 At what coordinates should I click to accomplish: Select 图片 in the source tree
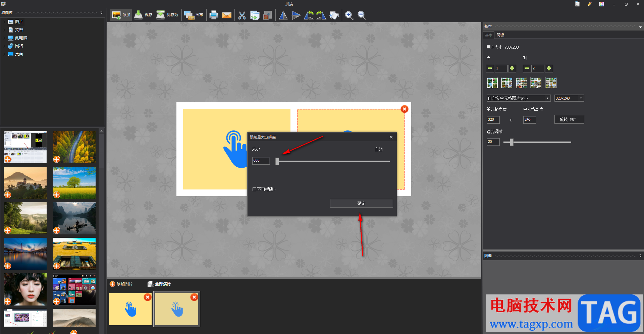[16, 22]
